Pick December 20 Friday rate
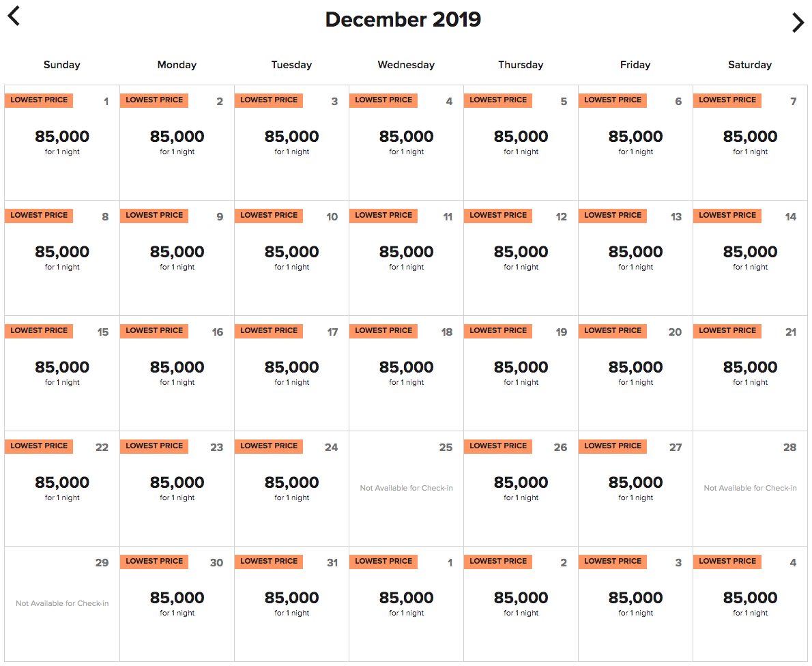Screen dimensions: 812x666 (635, 373)
